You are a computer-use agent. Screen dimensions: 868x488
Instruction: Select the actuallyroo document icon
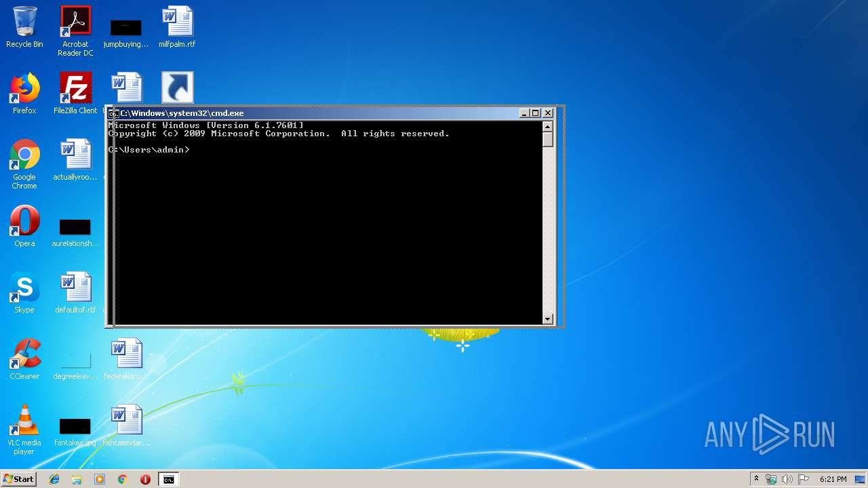coord(75,160)
